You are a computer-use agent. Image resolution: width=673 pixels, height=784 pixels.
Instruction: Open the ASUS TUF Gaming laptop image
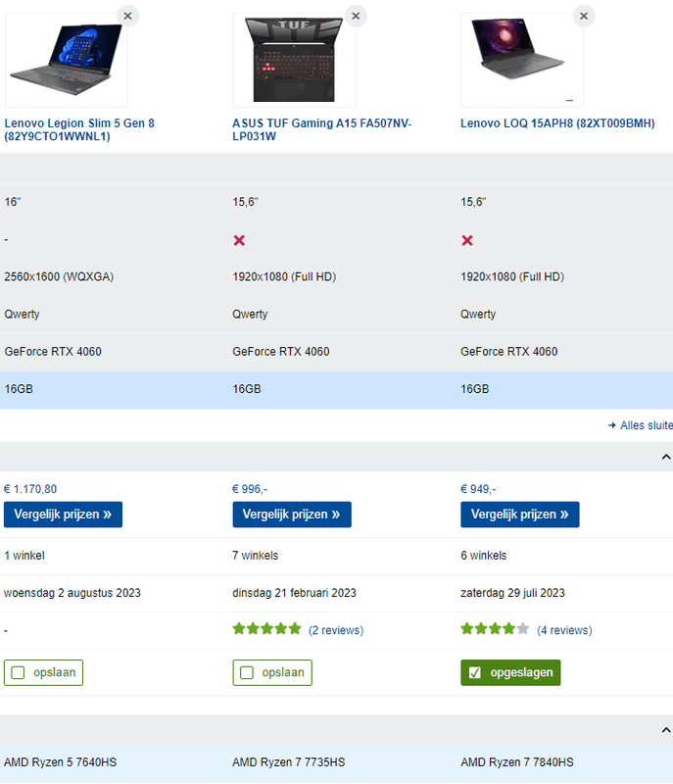pos(294,60)
